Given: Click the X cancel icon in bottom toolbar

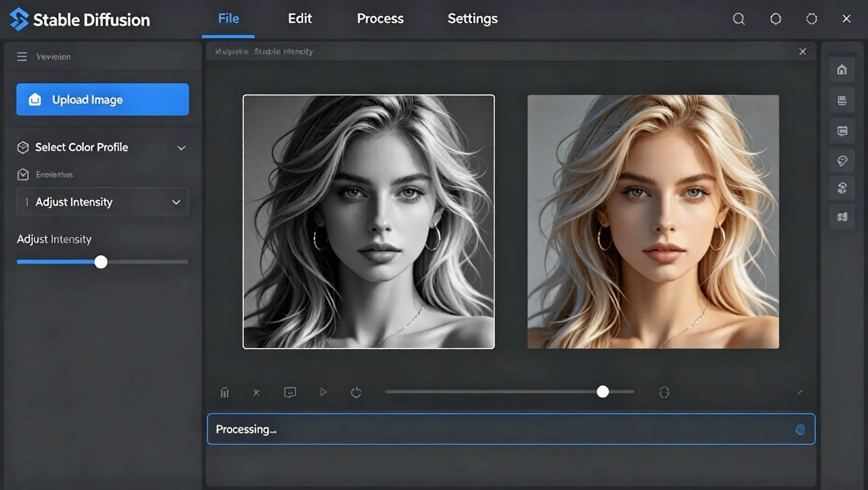Looking at the screenshot, I should [256, 393].
